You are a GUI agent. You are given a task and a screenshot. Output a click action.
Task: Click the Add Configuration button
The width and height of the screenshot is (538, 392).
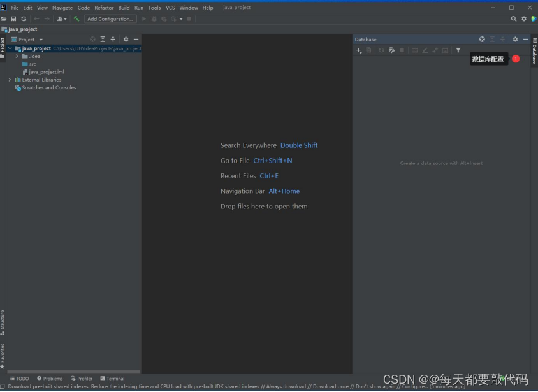pos(110,18)
